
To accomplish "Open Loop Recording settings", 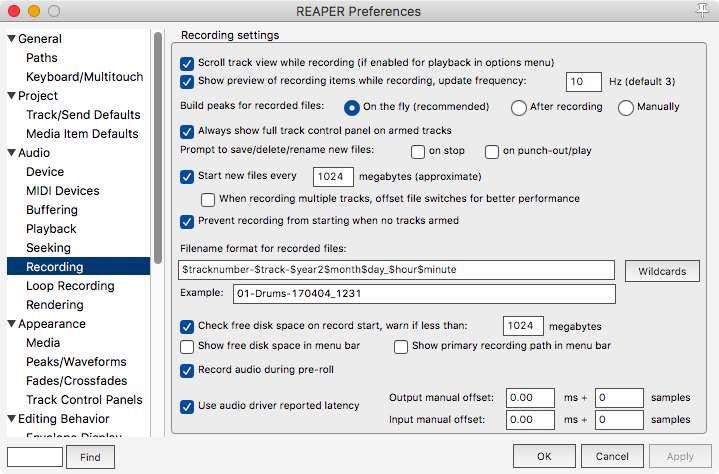I will tap(70, 286).
